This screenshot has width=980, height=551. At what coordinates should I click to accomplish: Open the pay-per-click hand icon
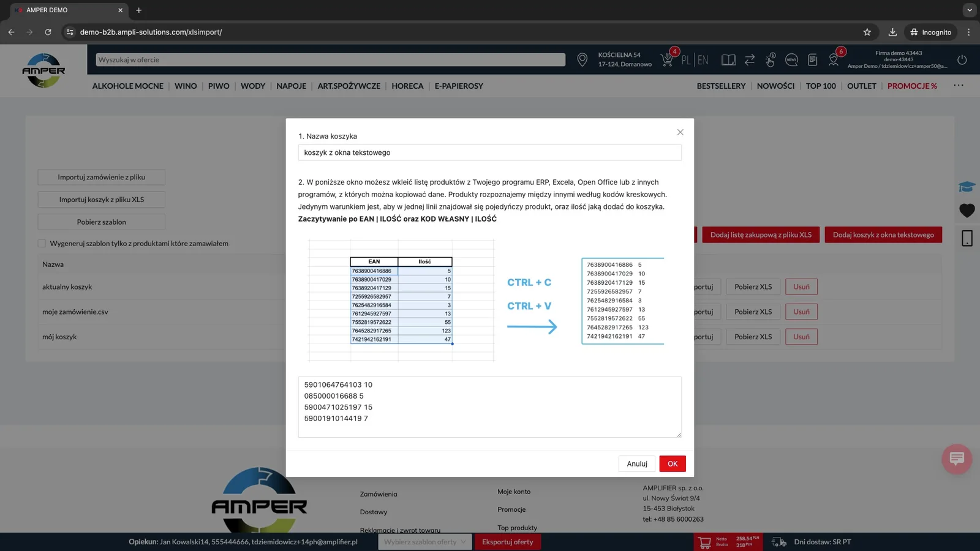[x=771, y=59]
